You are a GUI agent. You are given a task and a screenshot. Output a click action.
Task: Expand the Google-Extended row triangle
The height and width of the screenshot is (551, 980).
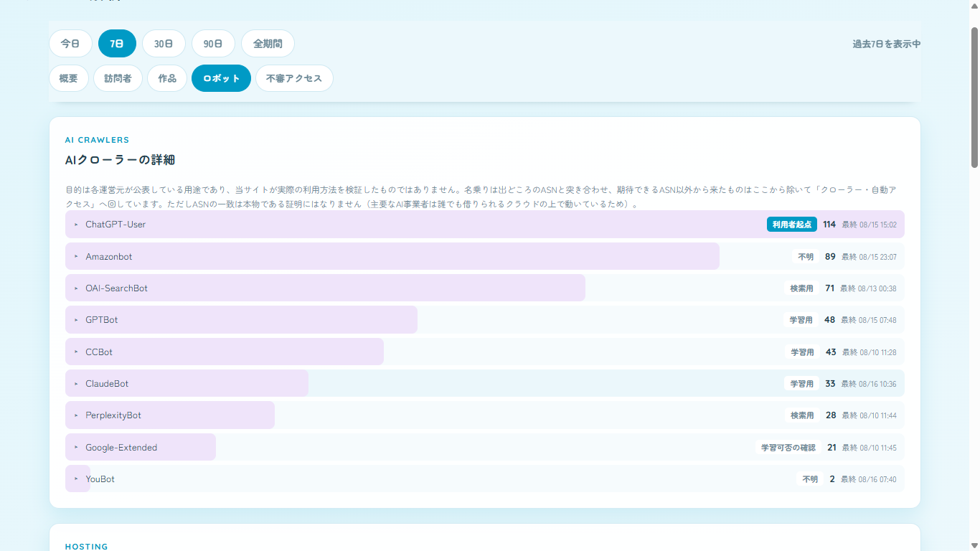pos(76,448)
